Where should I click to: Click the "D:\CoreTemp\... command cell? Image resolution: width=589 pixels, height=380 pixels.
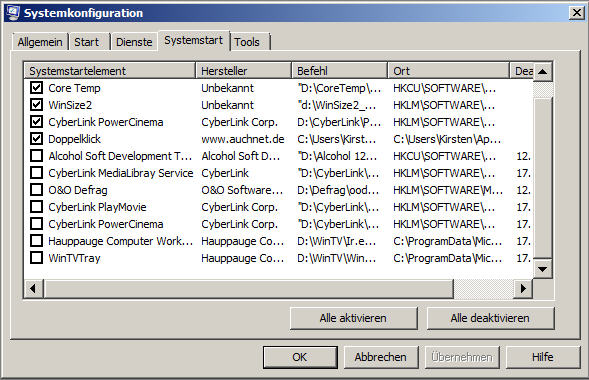coord(340,88)
